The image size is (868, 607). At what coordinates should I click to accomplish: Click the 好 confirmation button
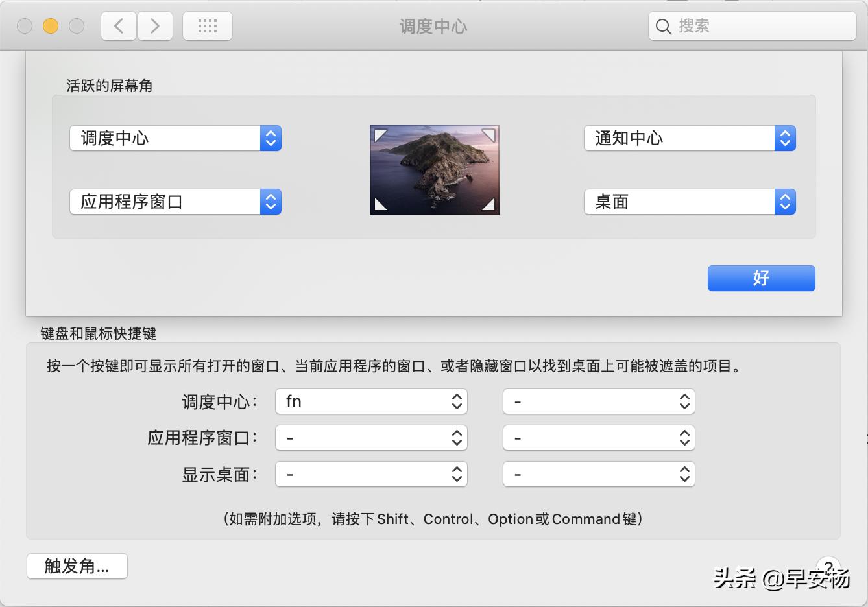coord(761,278)
